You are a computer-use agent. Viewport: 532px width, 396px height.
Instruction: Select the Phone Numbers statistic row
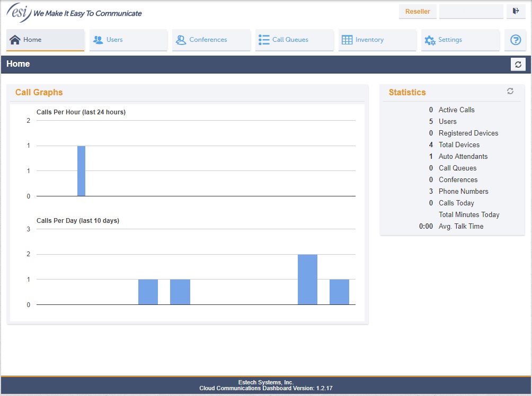point(463,191)
